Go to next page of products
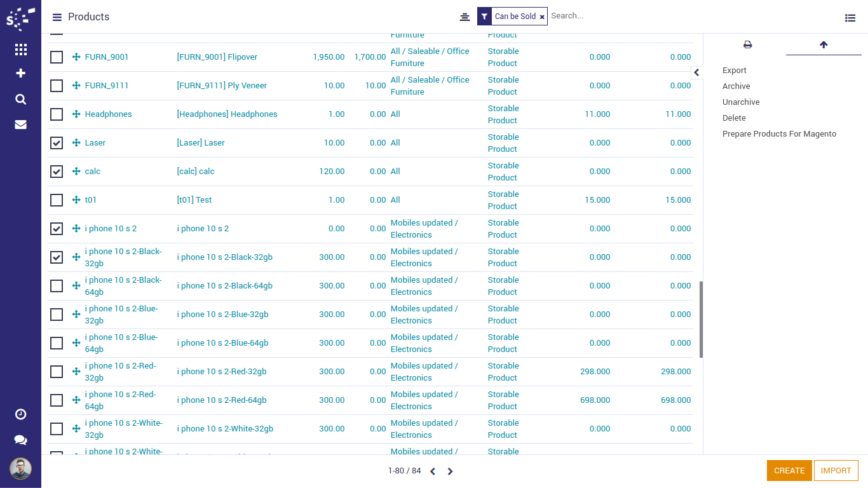This screenshot has width=868, height=488. pyautogui.click(x=450, y=471)
